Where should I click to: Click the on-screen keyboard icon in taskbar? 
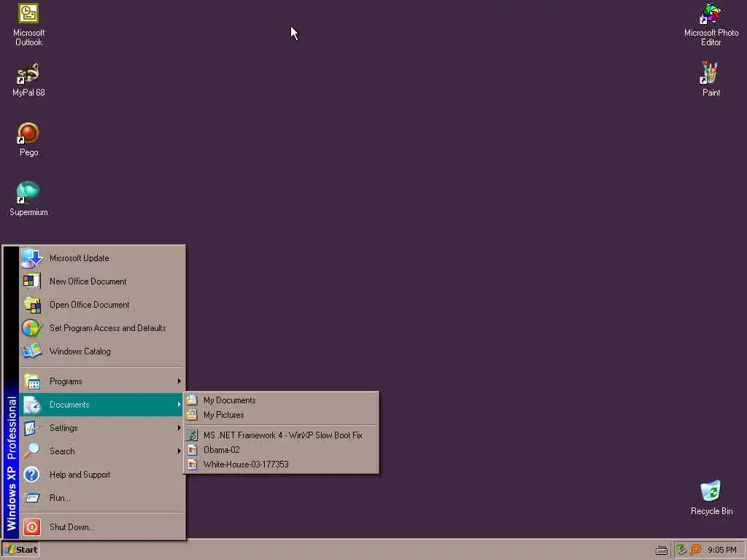(x=661, y=551)
